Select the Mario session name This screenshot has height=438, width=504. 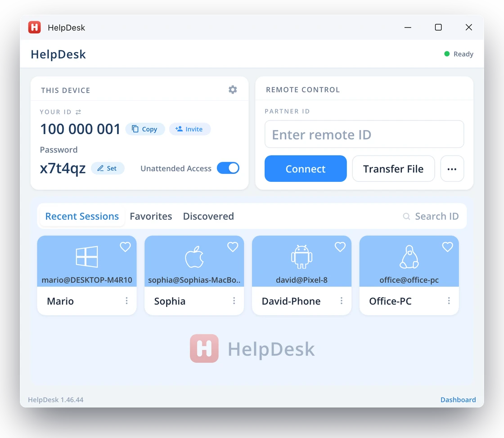pyautogui.click(x=60, y=301)
